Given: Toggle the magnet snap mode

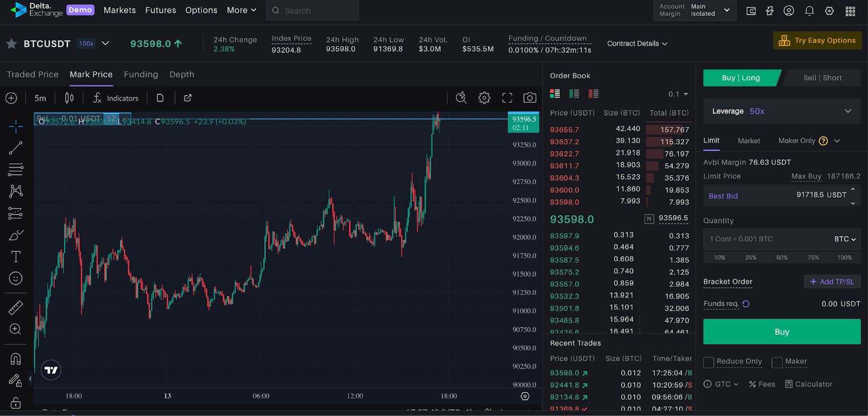Looking at the screenshot, I should point(16,359).
